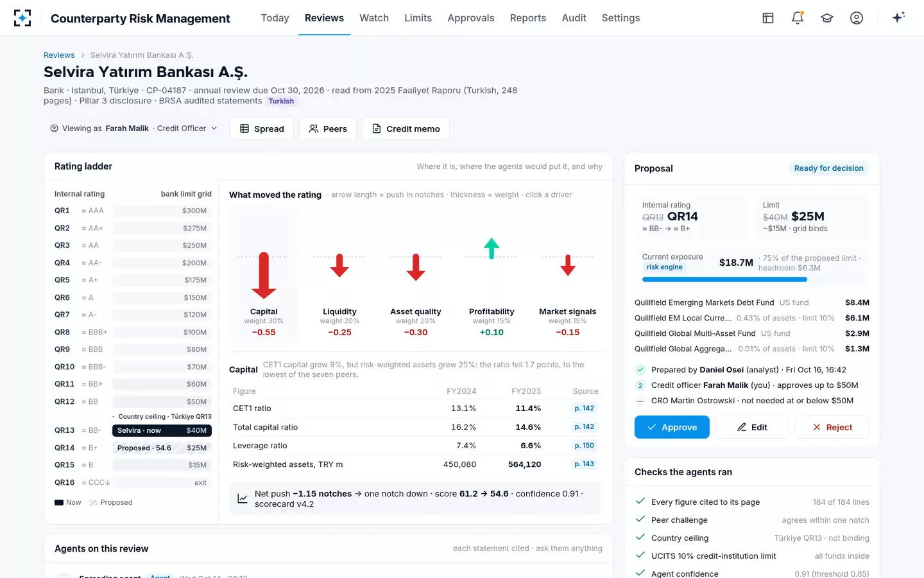Click the Quillfield Emerging Markets Debt Fund row

(x=752, y=302)
